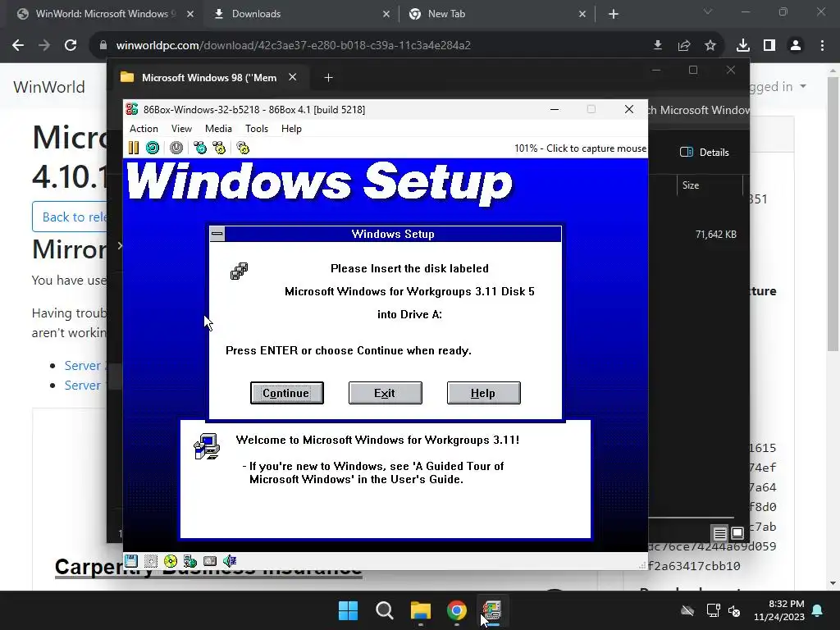Open the logged in dropdown caret
Viewport: 840px width, 630px height.
click(x=803, y=86)
